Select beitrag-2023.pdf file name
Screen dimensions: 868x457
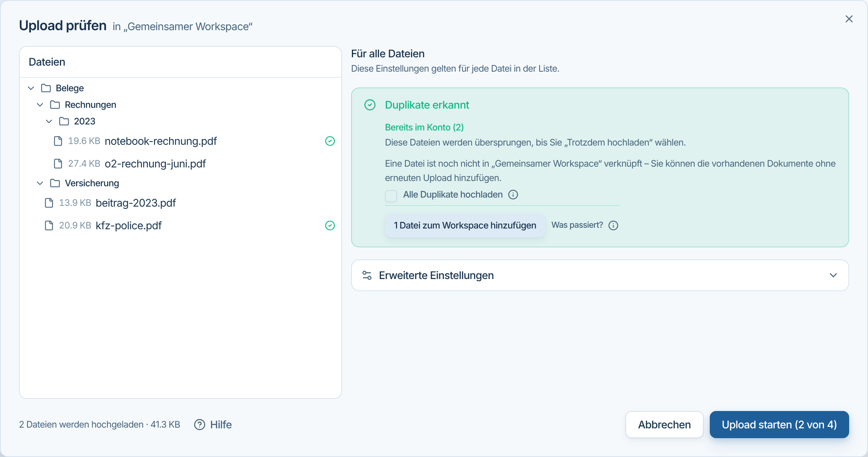coord(136,203)
